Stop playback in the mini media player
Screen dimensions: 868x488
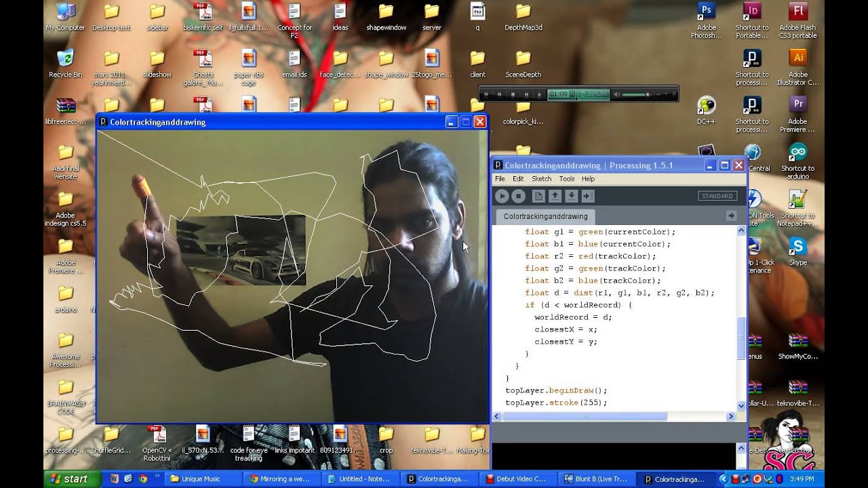point(513,94)
